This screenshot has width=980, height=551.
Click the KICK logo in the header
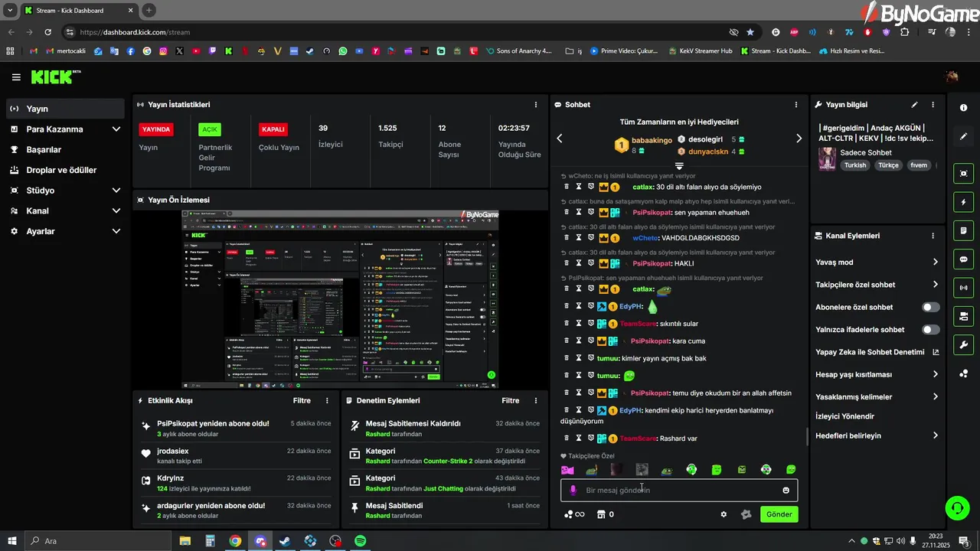coord(55,77)
